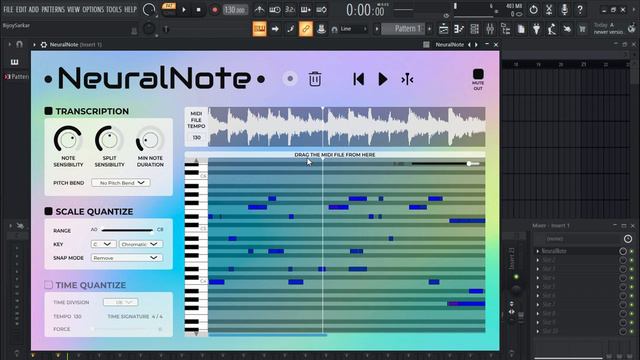
Task: Open the Chromatic scale type dropdown
Action: tap(141, 244)
